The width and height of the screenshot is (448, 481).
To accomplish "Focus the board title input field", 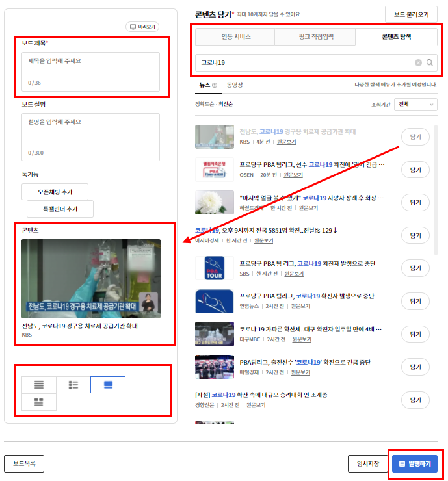I will [x=90, y=71].
